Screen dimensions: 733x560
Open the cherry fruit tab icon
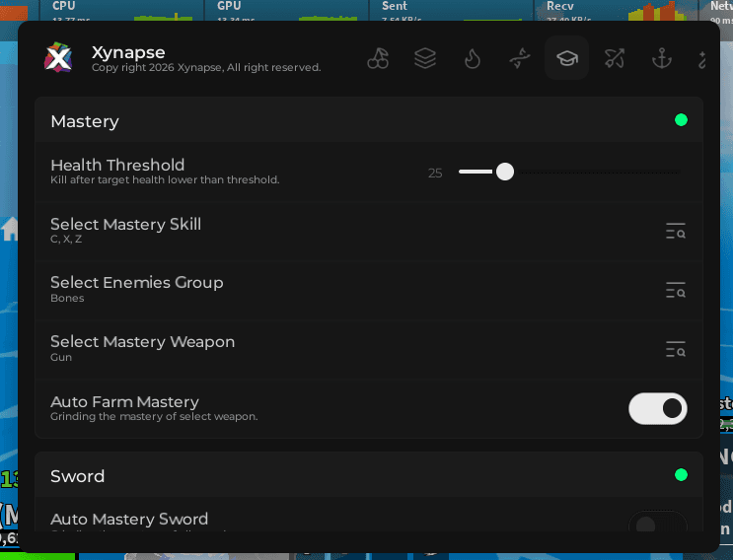(x=378, y=58)
